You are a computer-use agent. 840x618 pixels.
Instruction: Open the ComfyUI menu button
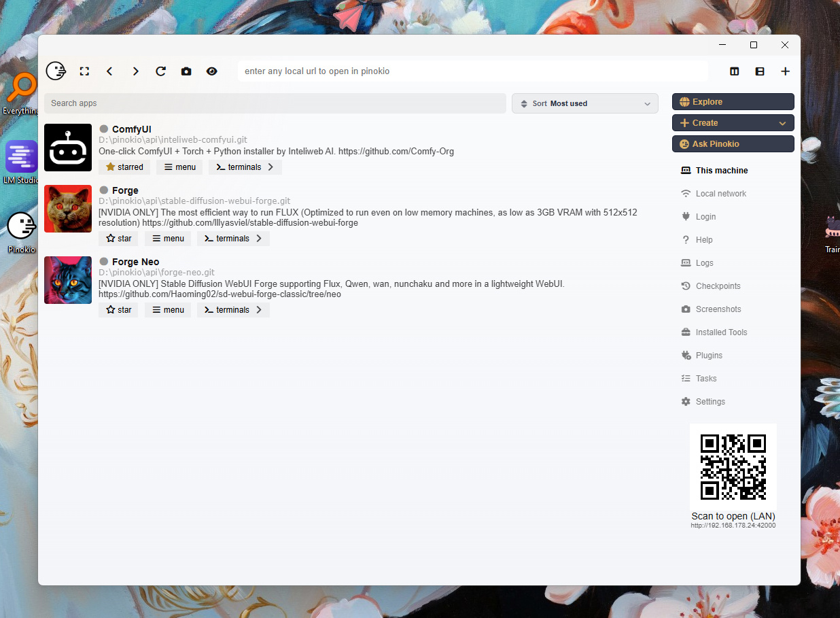(179, 167)
